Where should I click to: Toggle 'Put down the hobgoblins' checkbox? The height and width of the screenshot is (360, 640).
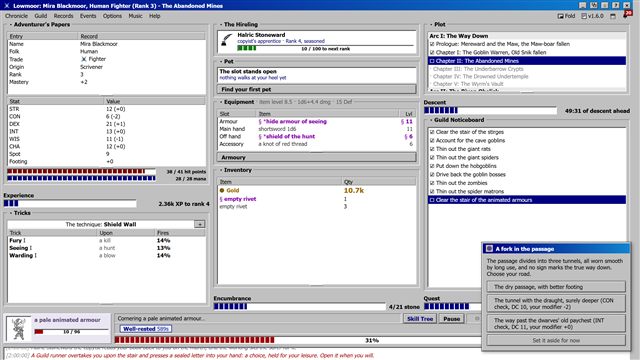(432, 166)
